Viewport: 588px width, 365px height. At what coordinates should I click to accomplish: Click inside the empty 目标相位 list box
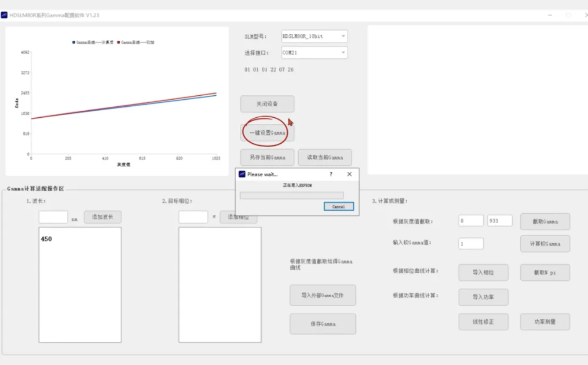pyautogui.click(x=220, y=285)
